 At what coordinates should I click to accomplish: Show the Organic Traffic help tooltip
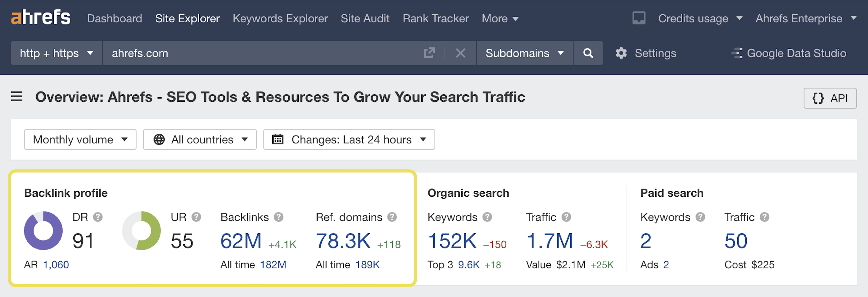point(567,217)
